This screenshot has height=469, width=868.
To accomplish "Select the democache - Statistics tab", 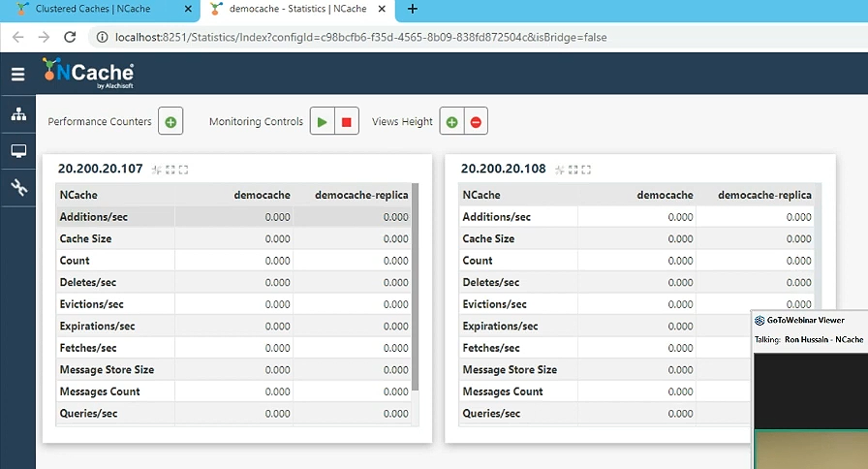I will click(297, 9).
